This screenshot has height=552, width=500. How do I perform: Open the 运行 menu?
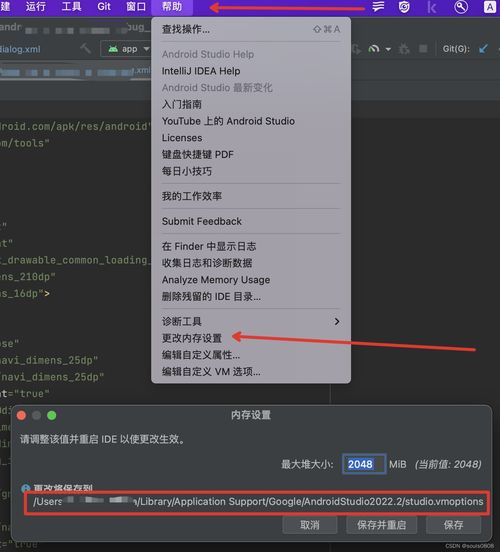click(36, 6)
